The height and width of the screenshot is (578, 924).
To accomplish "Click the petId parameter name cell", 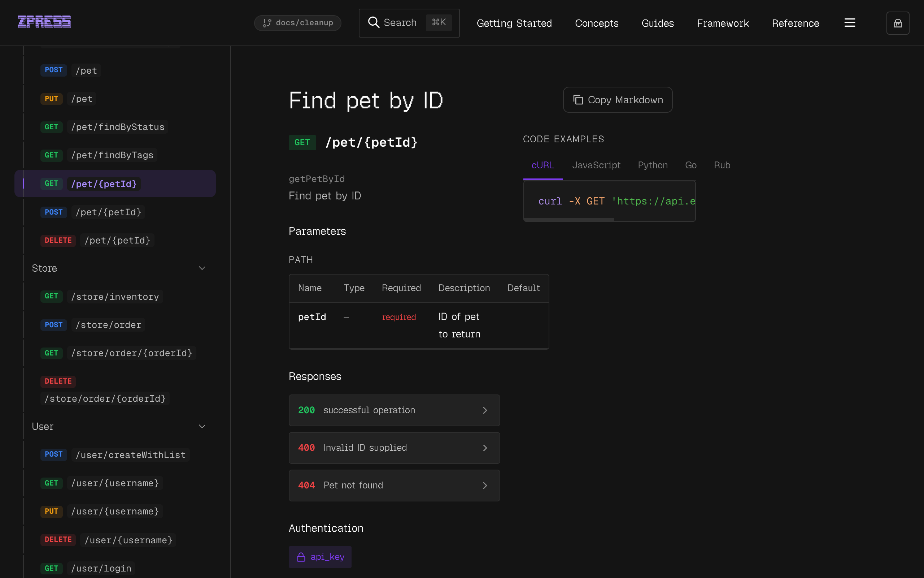I will 312,317.
